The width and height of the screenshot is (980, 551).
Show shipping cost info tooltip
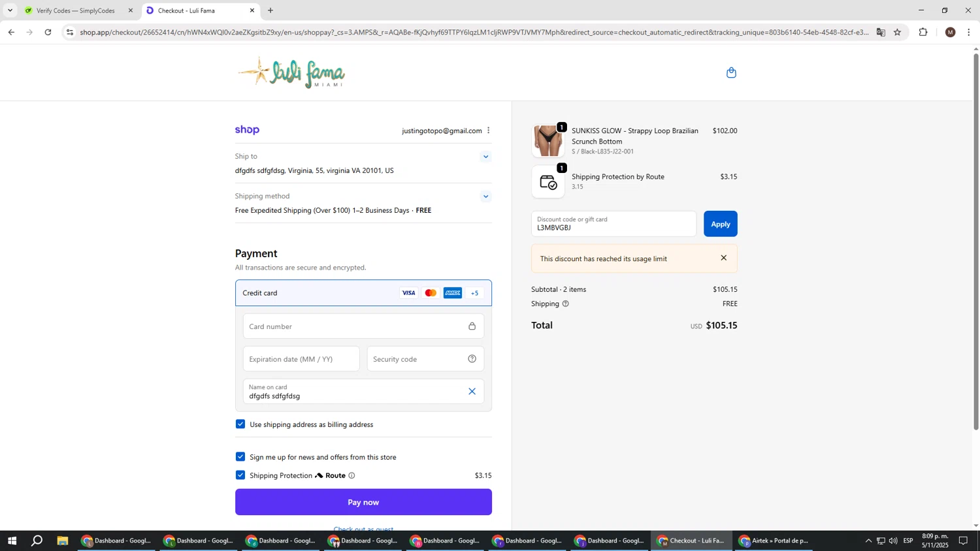565,304
